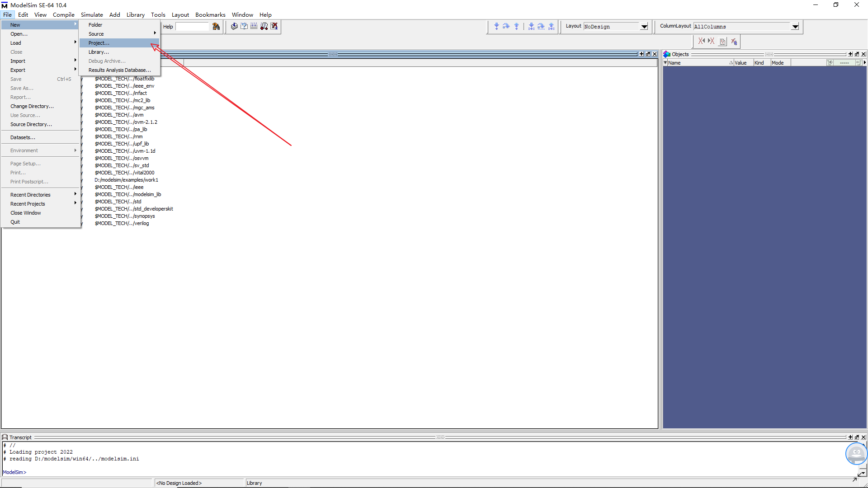Expand the Export submenu
Viewport: 868px width, 488px height.
[41, 70]
